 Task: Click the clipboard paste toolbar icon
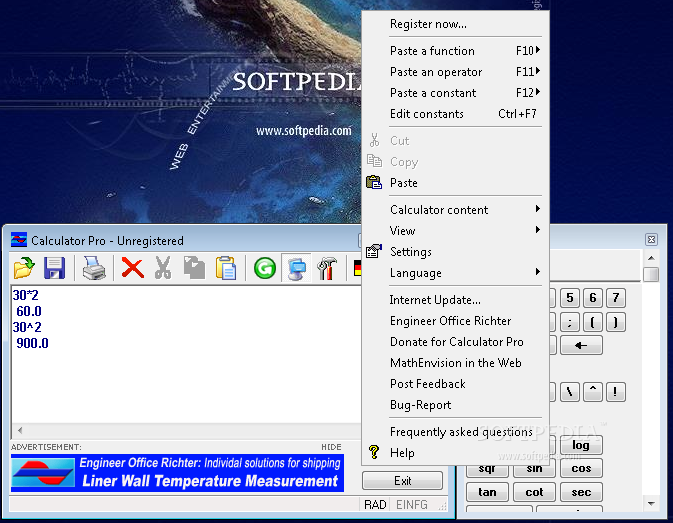click(226, 268)
